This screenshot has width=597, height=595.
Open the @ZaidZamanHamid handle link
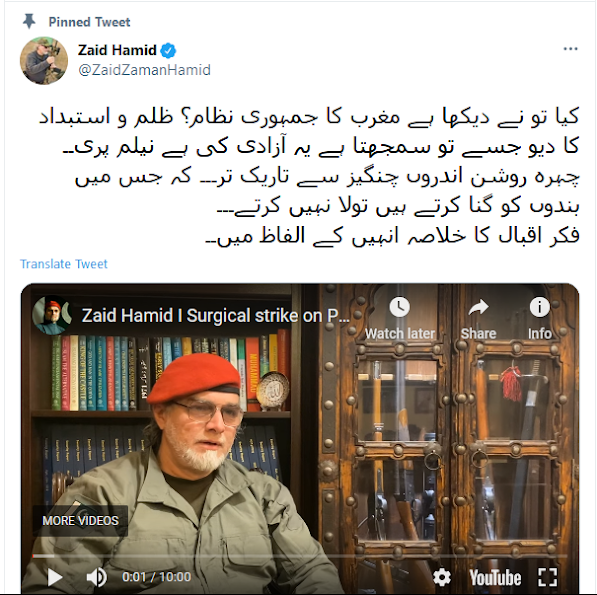click(144, 70)
